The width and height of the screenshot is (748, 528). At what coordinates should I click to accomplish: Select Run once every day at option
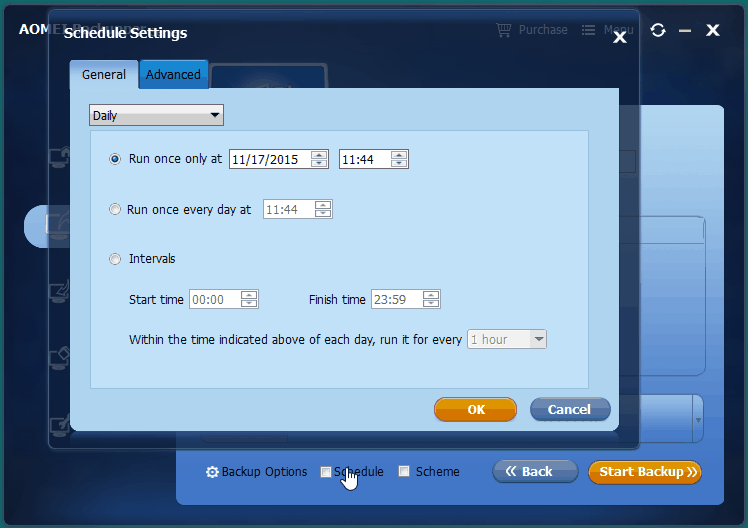pyautogui.click(x=115, y=209)
